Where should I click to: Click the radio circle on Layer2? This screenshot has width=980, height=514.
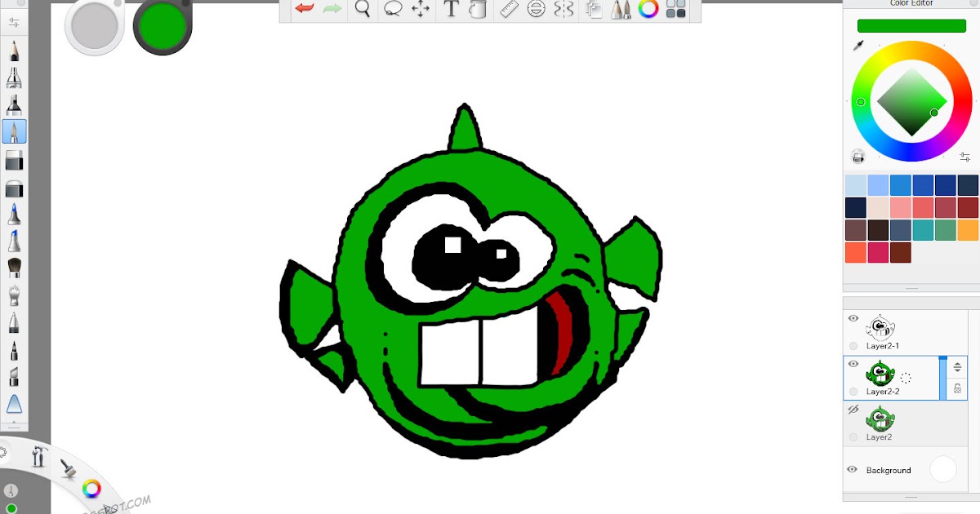tap(853, 437)
